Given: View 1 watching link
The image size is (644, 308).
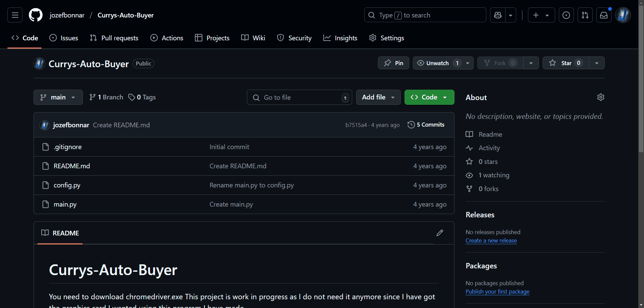Looking at the screenshot, I should (488, 175).
